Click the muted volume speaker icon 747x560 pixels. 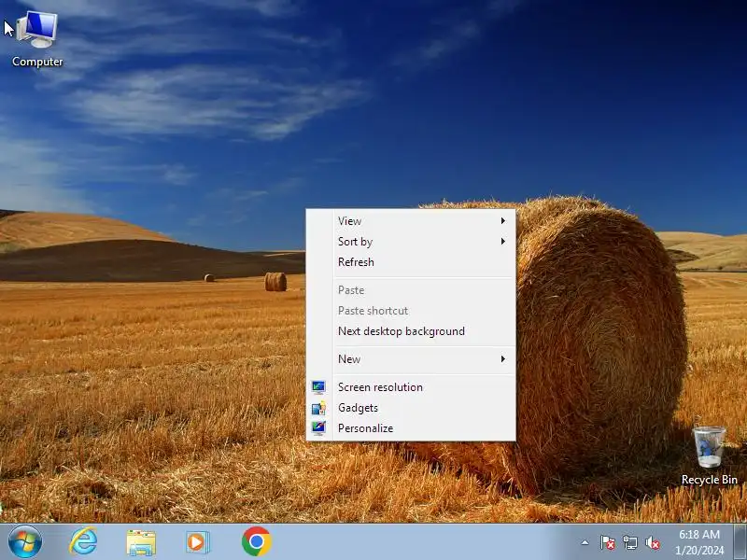coord(652,542)
